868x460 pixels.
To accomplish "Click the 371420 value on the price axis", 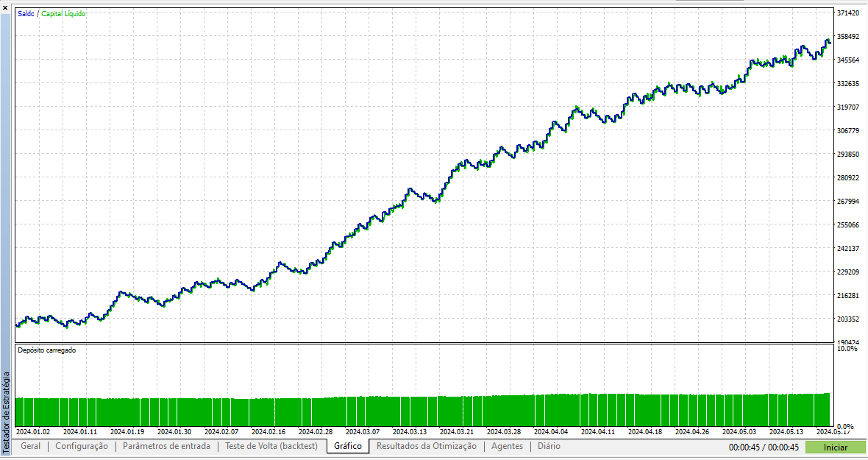I will pos(848,13).
